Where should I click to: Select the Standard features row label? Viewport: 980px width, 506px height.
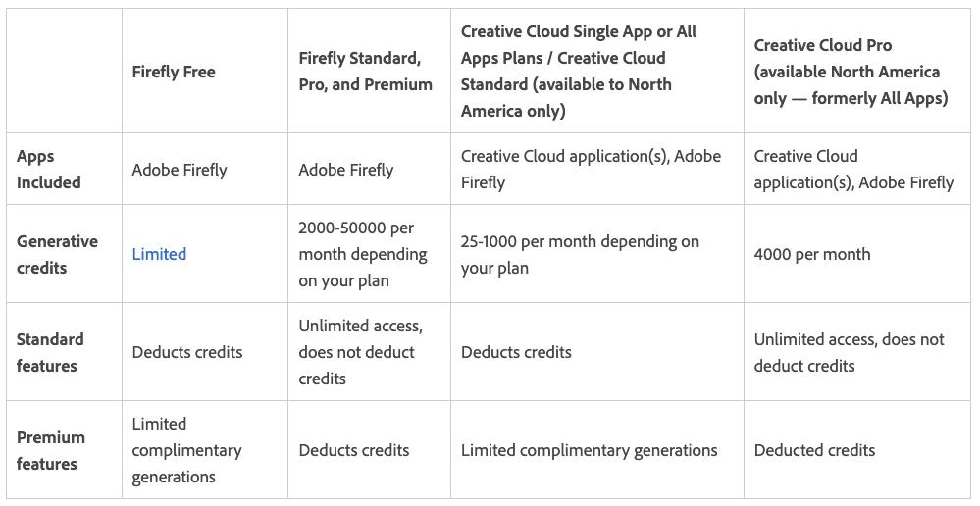click(50, 352)
